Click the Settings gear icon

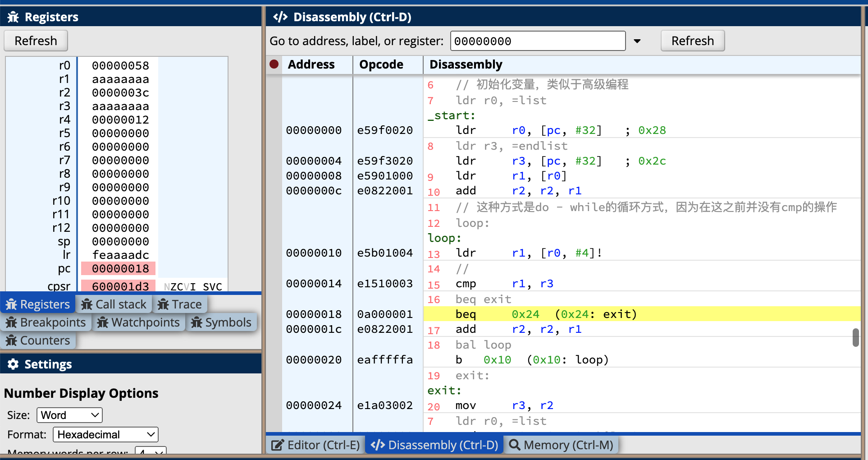(x=13, y=364)
